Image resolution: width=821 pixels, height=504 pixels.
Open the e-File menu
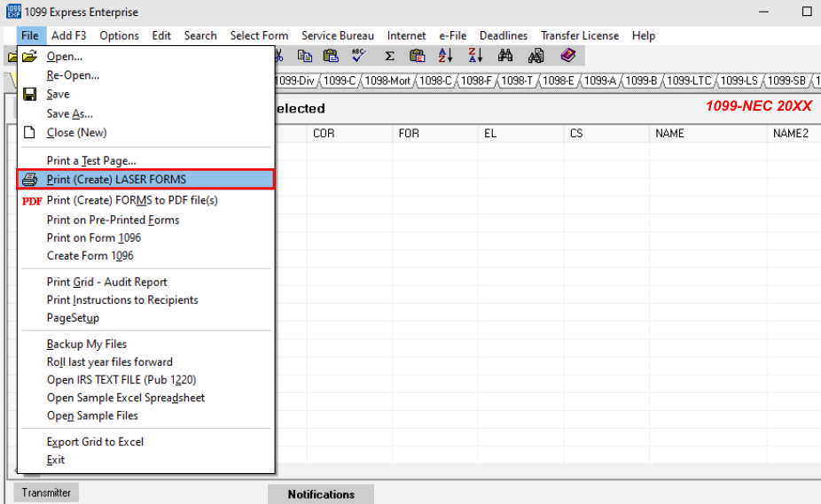(452, 35)
